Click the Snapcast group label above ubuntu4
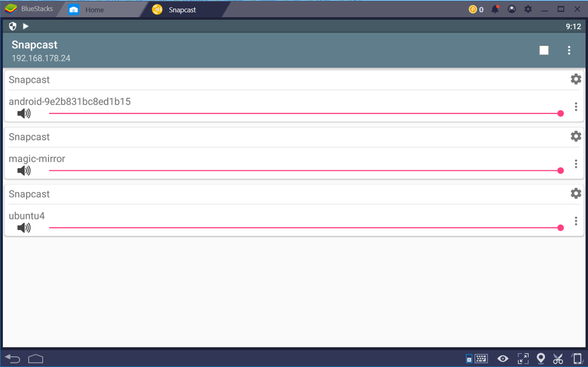The height and width of the screenshot is (367, 588). click(29, 194)
